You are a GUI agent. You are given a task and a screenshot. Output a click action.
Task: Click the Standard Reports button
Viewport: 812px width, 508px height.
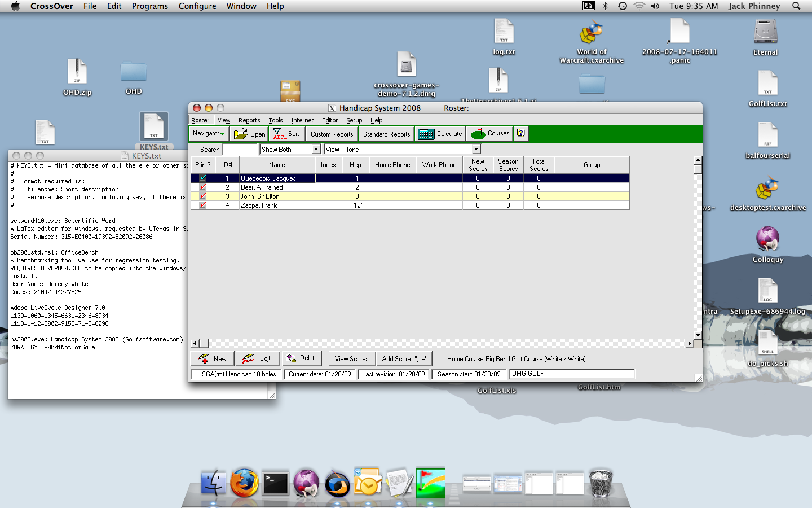(387, 134)
